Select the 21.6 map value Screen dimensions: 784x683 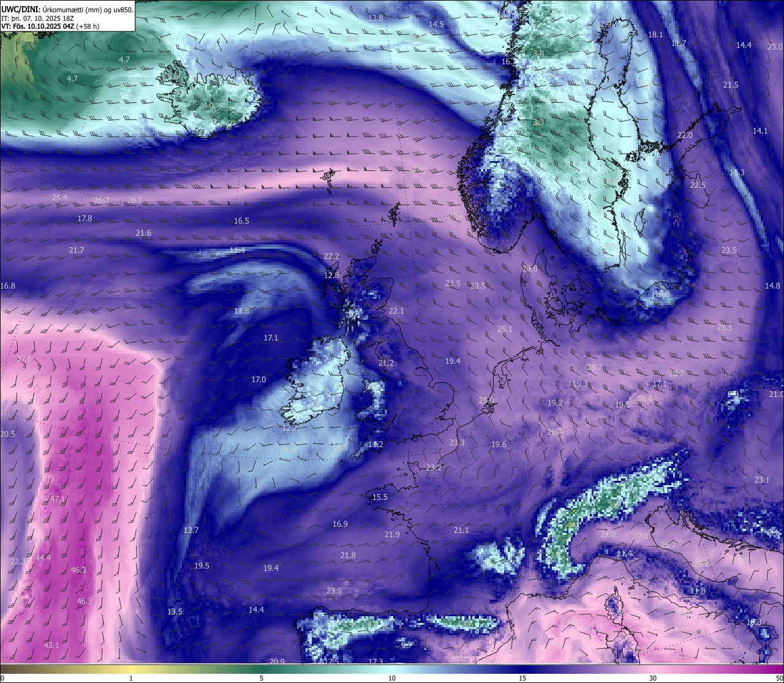coord(143,233)
